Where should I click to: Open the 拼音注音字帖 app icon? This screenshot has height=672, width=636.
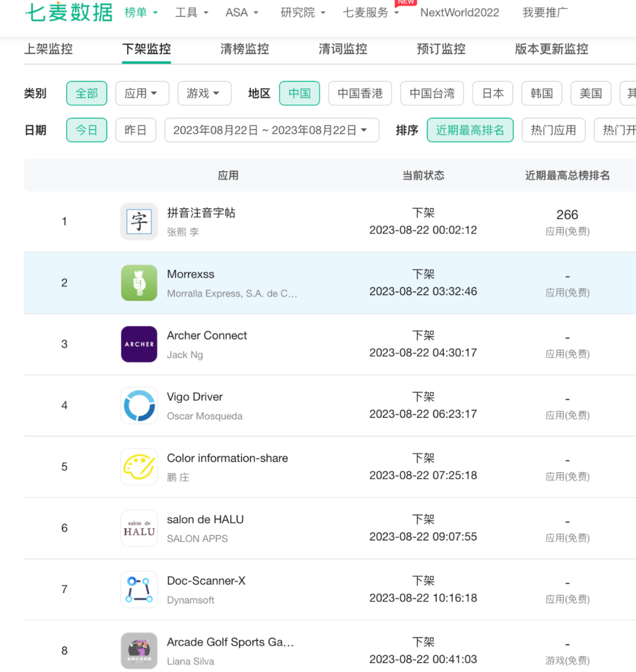(139, 222)
